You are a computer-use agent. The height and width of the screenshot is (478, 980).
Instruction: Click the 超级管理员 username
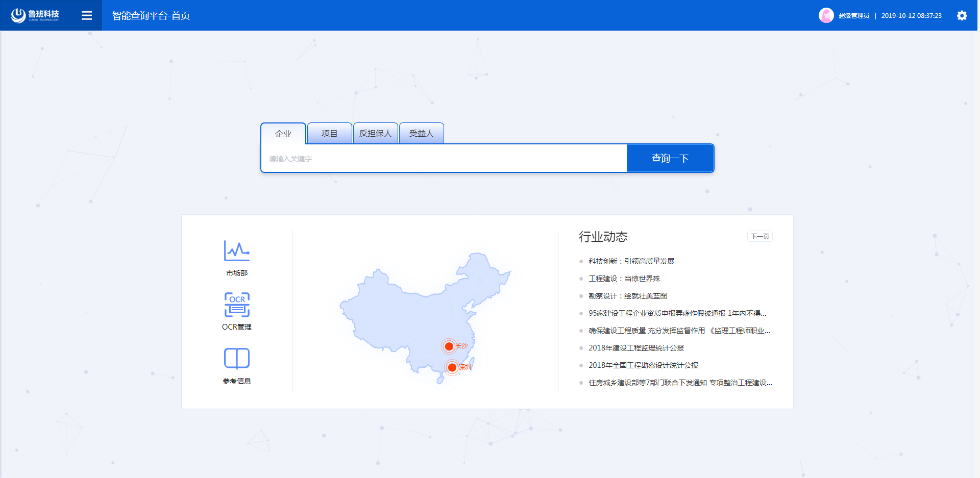(x=854, y=16)
